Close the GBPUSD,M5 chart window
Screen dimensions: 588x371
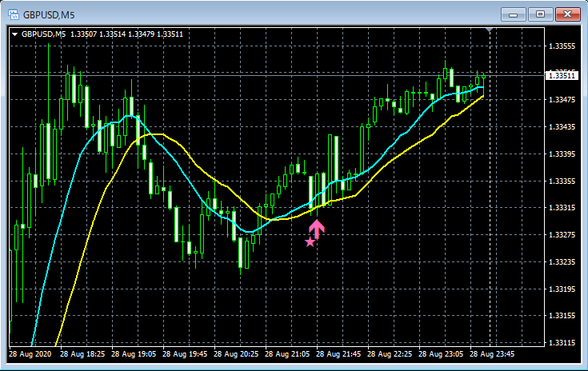568,14
